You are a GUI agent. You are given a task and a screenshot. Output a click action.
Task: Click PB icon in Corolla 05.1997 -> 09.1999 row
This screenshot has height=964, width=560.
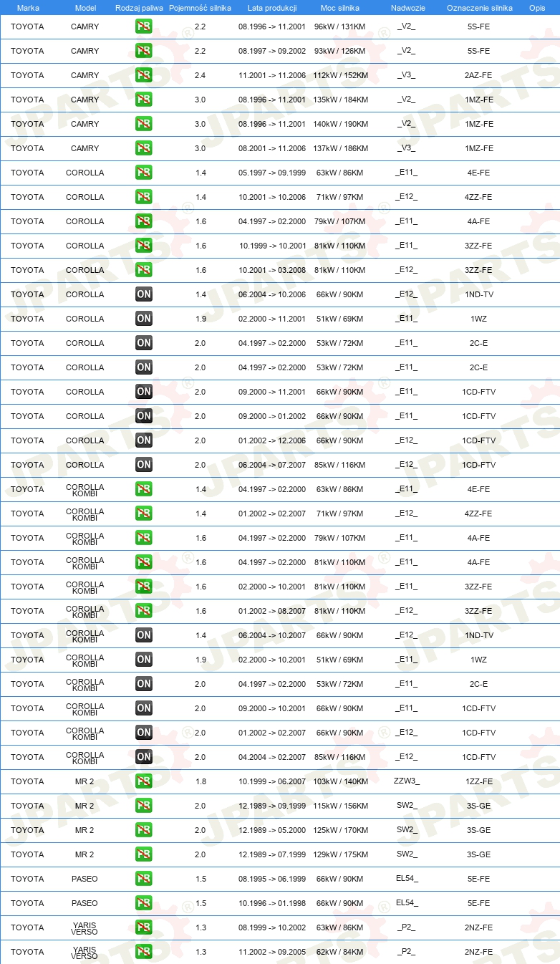(x=143, y=173)
